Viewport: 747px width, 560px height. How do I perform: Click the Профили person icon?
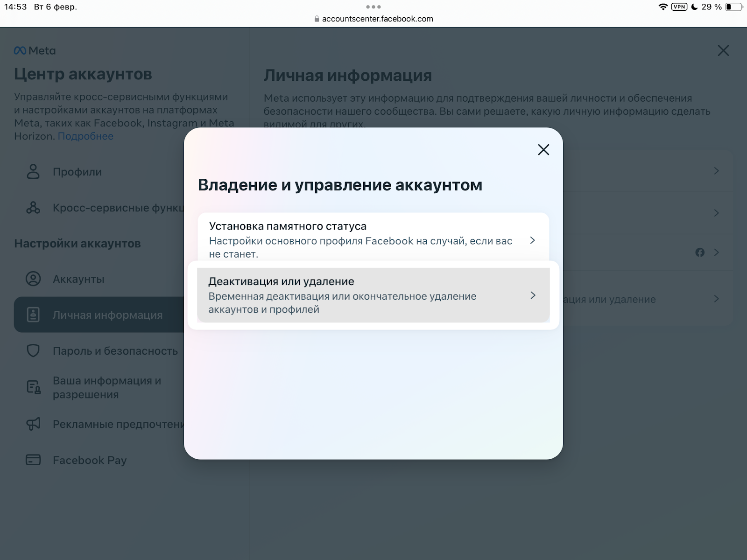[33, 171]
